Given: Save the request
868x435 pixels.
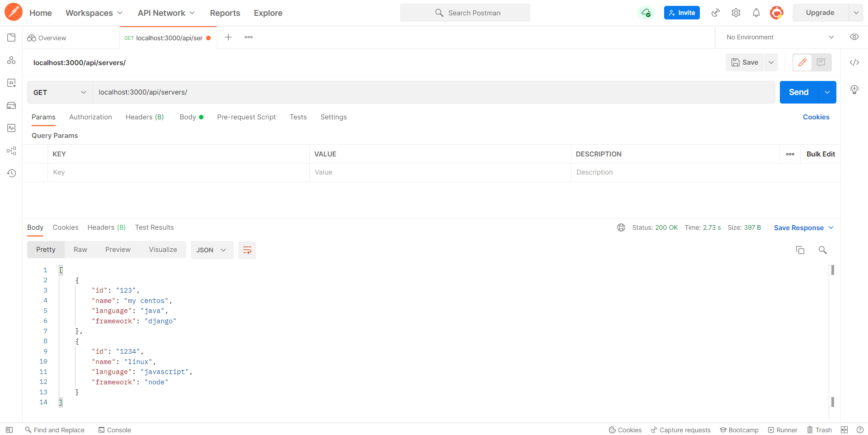Looking at the screenshot, I should [x=745, y=62].
